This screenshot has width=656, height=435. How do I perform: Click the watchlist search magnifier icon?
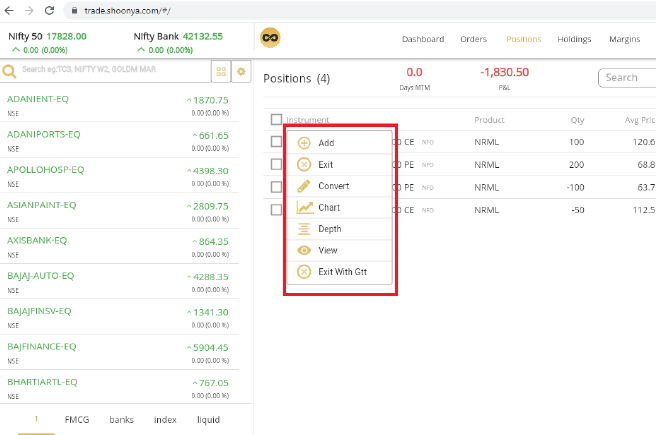9,71
